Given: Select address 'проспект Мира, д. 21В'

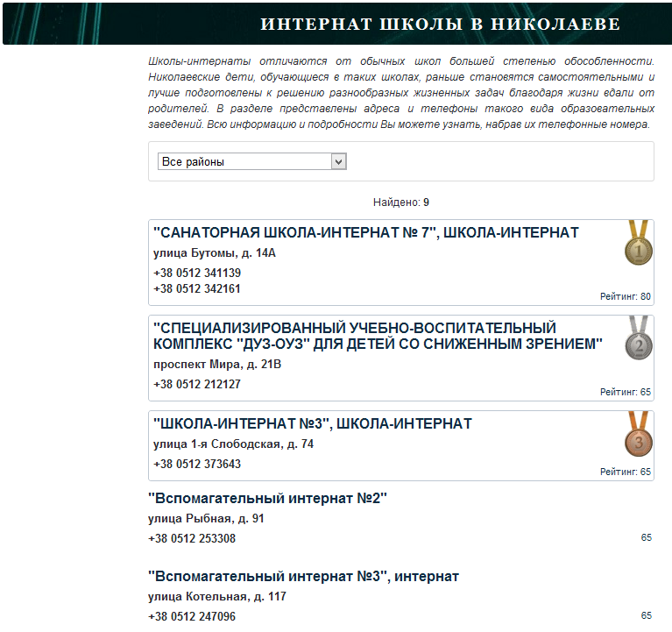Looking at the screenshot, I should [x=217, y=365].
